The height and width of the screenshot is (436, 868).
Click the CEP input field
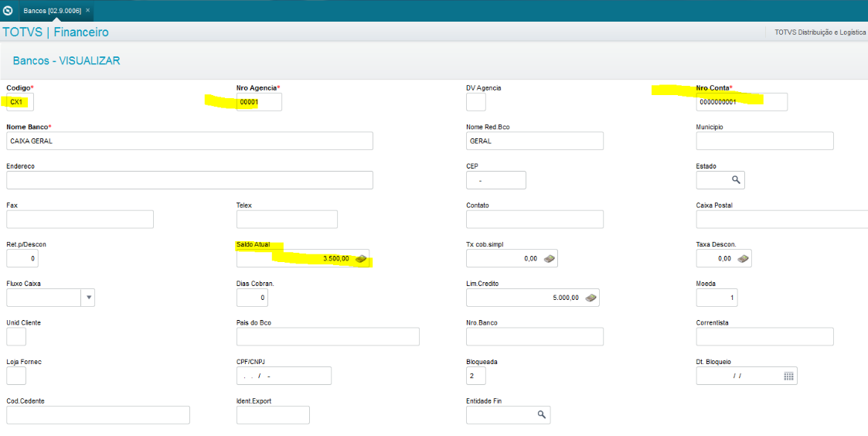click(x=496, y=180)
